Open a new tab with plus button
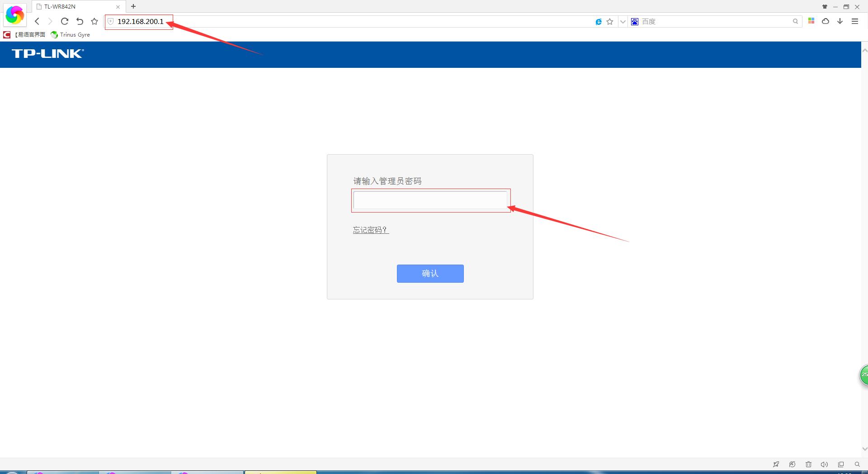Screen dimensions: 868x474 pyautogui.click(x=133, y=6)
